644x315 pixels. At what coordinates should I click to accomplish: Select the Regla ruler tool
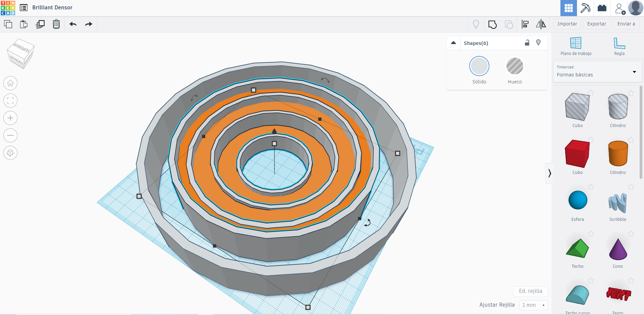(x=619, y=46)
